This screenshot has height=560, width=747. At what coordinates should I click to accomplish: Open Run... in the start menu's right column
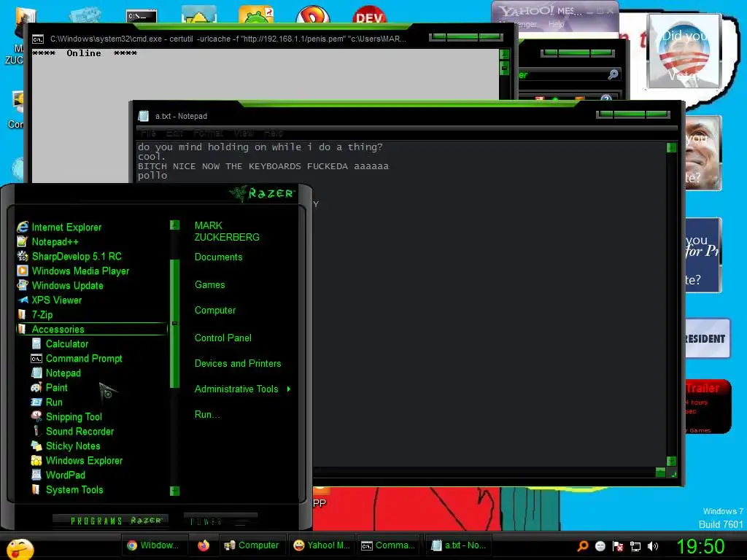point(207,415)
